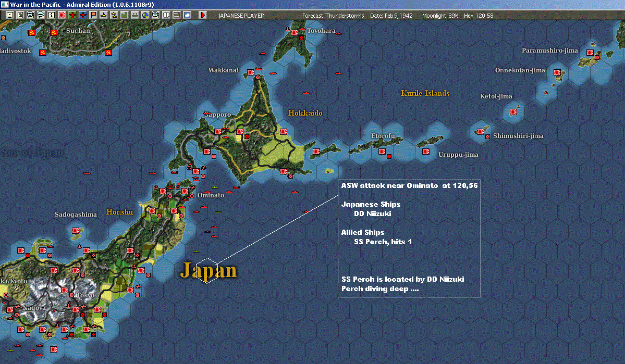This screenshot has width=625, height=364.
Task: Click the globe toolbar icon
Action: (x=145, y=15)
